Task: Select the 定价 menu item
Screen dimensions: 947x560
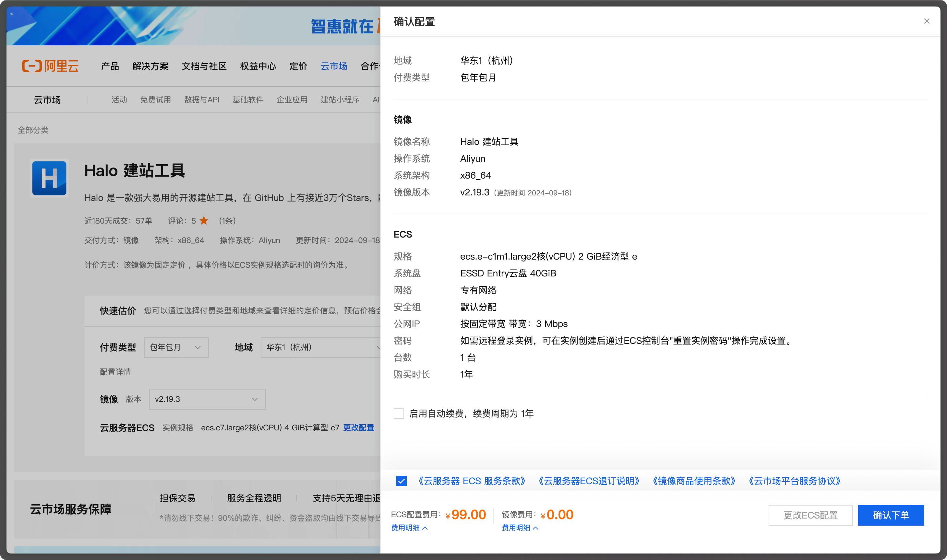Action: [298, 66]
